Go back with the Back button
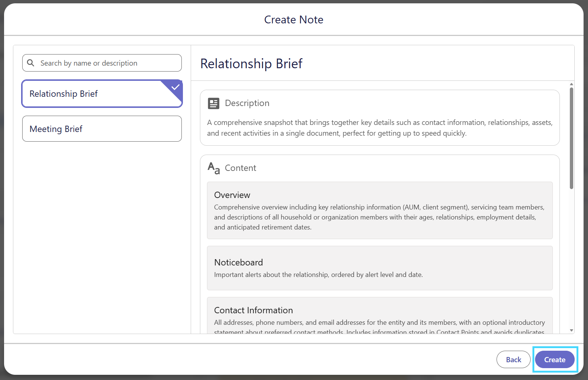 [513, 360]
